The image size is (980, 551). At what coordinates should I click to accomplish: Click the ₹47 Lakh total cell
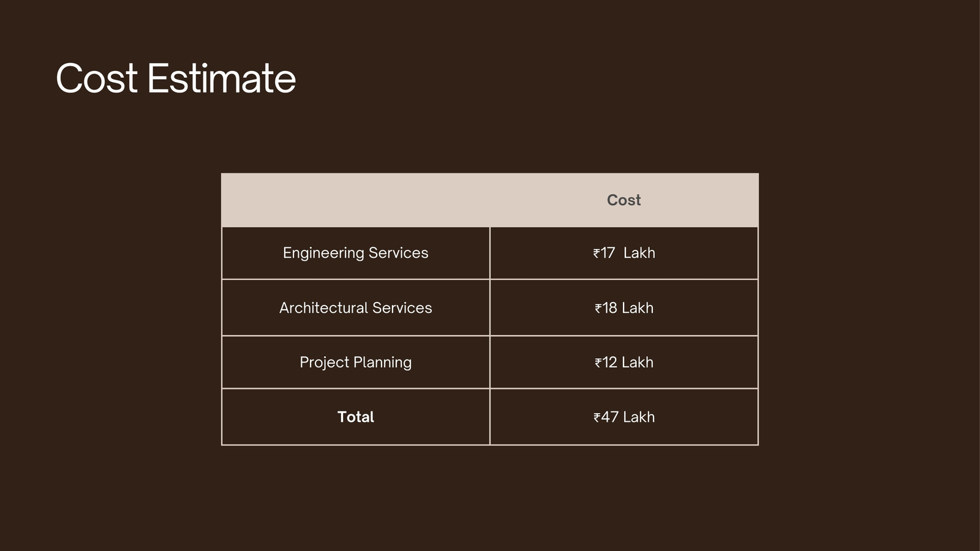624,416
